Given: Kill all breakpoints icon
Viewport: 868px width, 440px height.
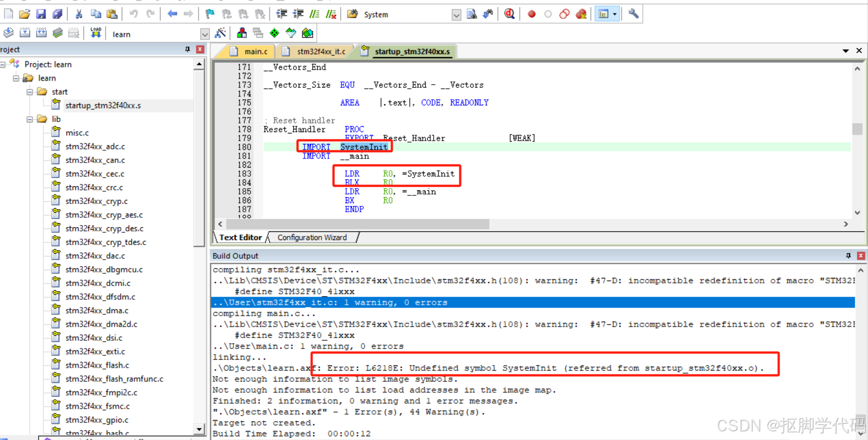Looking at the screenshot, I should point(581,14).
